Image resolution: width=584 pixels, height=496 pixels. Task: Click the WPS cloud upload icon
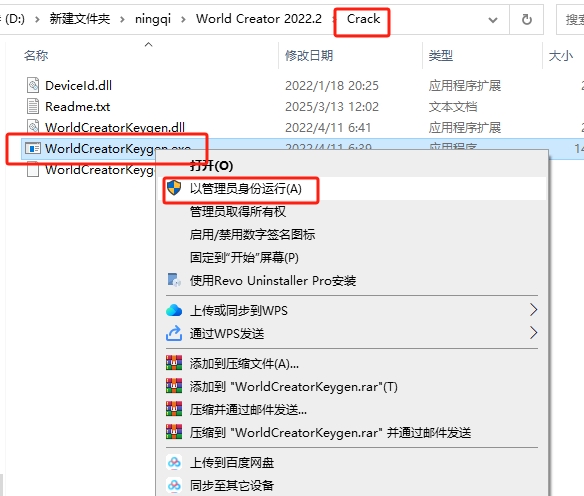coord(174,310)
